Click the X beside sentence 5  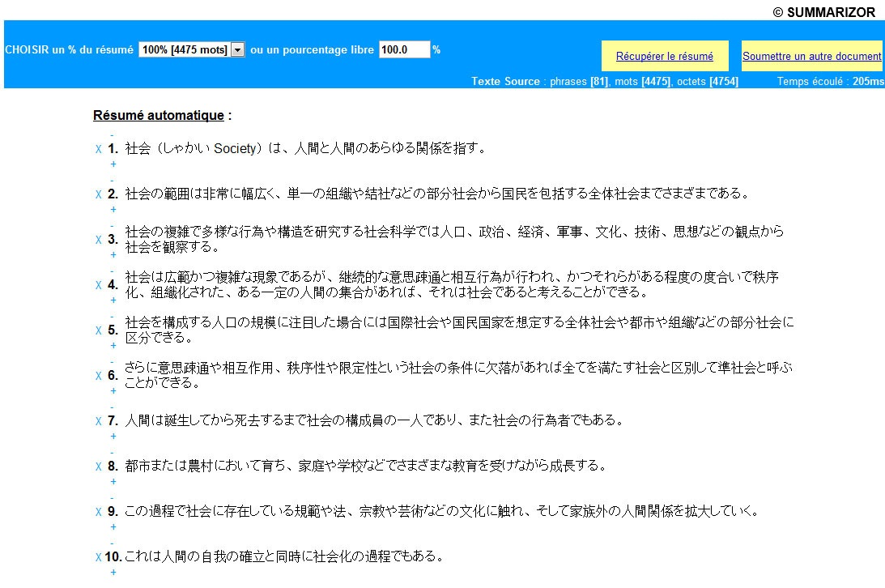[x=98, y=330]
